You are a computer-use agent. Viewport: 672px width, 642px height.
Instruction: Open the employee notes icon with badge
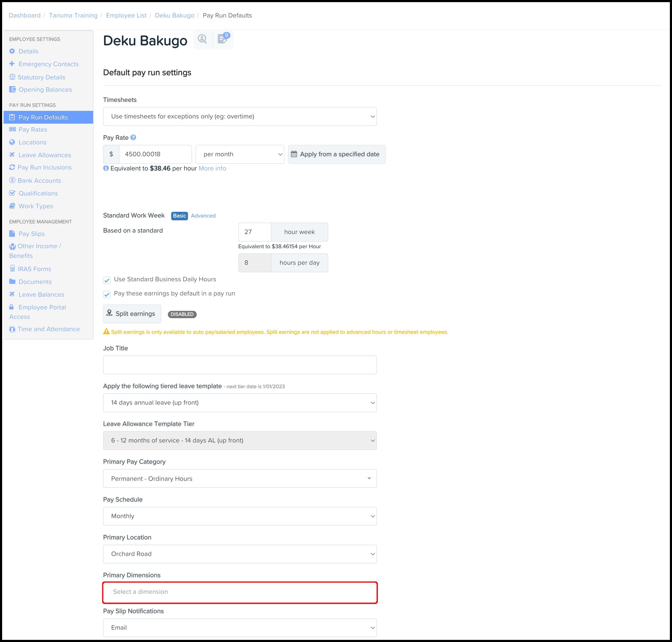223,39
